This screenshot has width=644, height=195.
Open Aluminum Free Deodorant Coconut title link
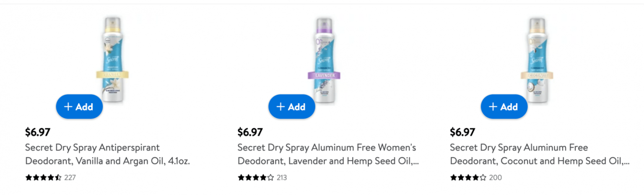(x=540, y=154)
